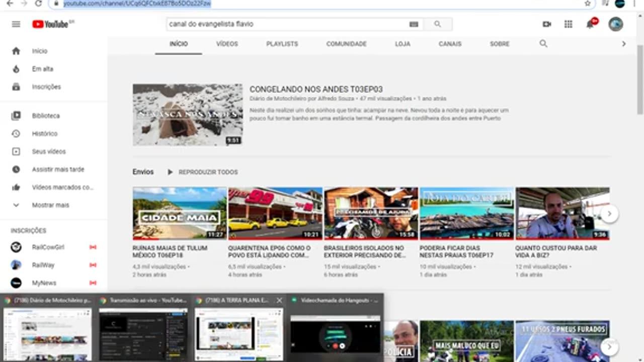Open the YouTube apps grid icon
Screen dimensions: 644x362
[569, 24]
